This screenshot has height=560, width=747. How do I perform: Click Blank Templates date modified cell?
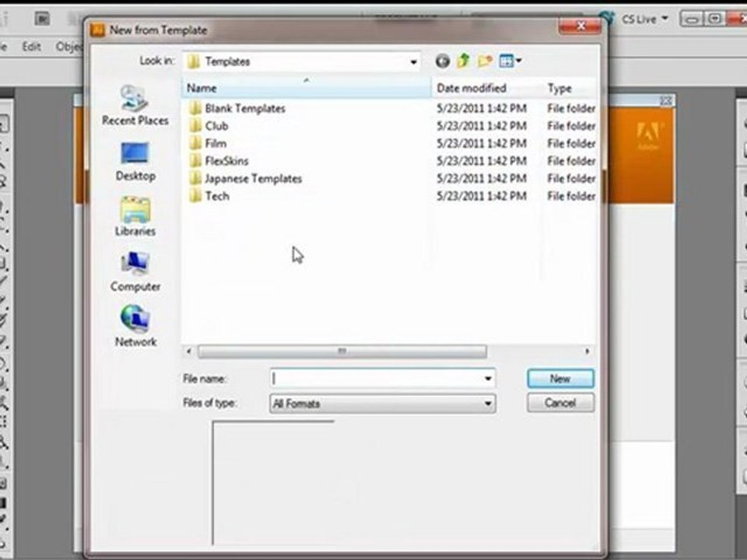[482, 109]
